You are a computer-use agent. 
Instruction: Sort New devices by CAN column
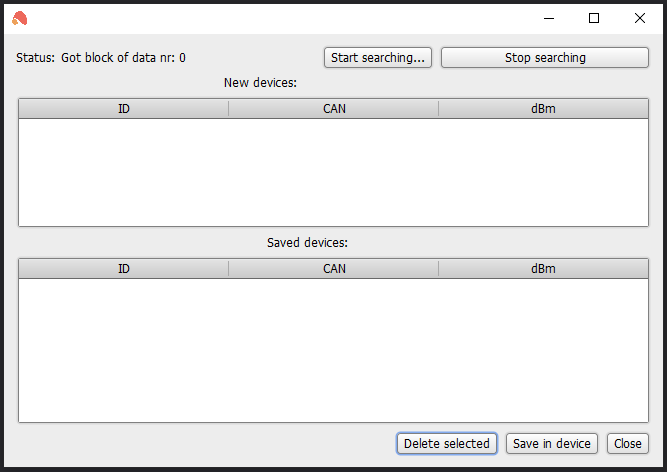click(x=334, y=109)
